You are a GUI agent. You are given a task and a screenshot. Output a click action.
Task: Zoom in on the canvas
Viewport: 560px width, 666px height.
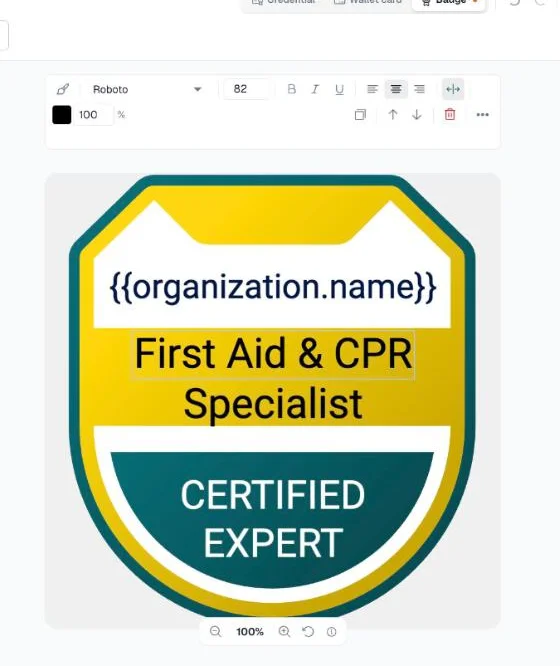pos(284,632)
